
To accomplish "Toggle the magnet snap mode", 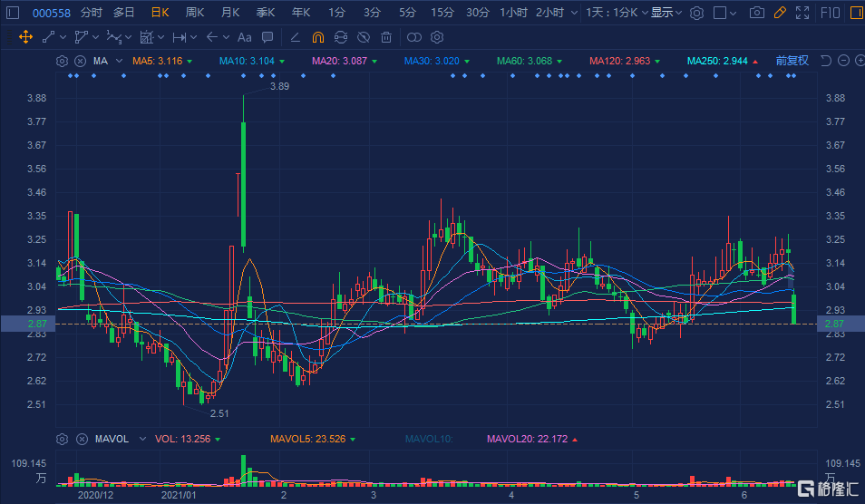I will coord(318,37).
